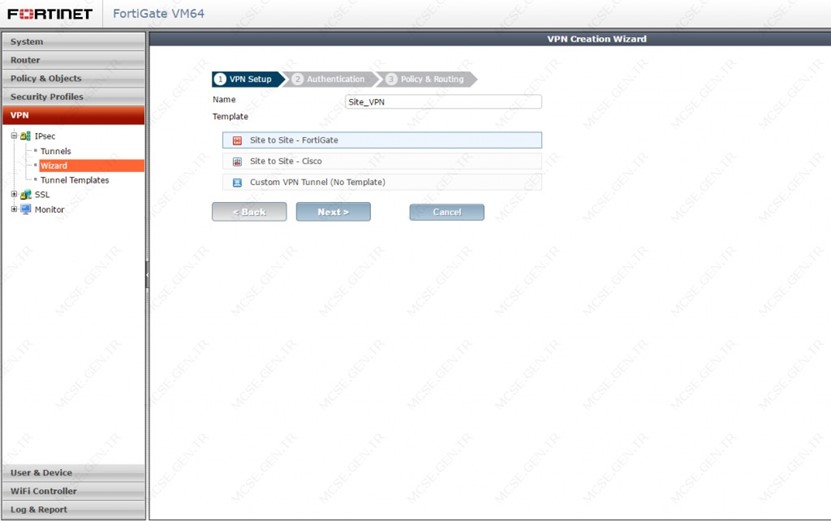Click the Name field containing Site_VPN
Image resolution: width=831 pixels, height=521 pixels.
click(443, 102)
